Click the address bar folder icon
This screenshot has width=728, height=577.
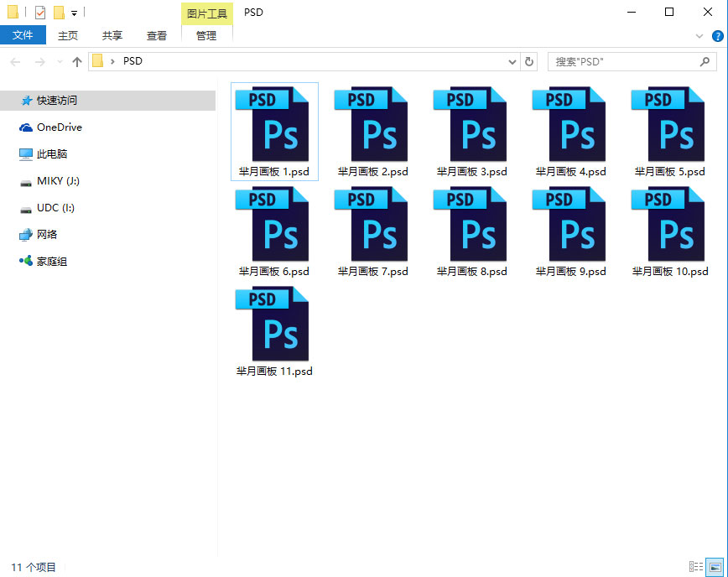pos(97,61)
